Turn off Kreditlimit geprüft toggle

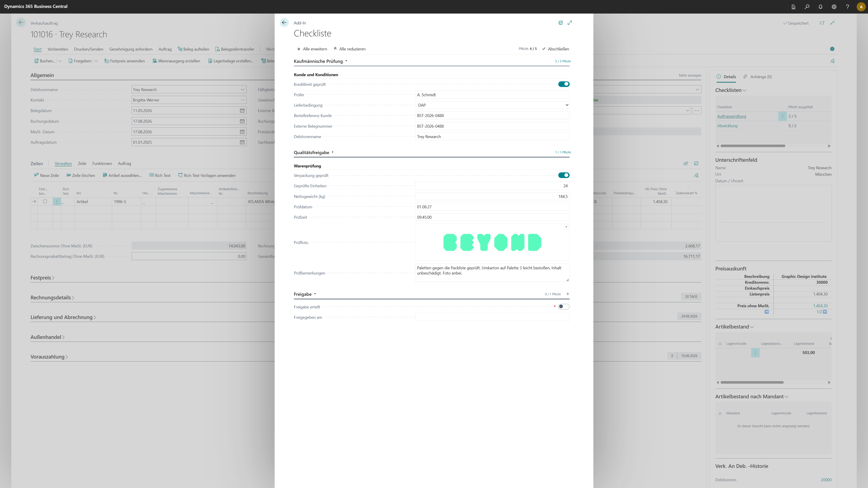pyautogui.click(x=564, y=84)
